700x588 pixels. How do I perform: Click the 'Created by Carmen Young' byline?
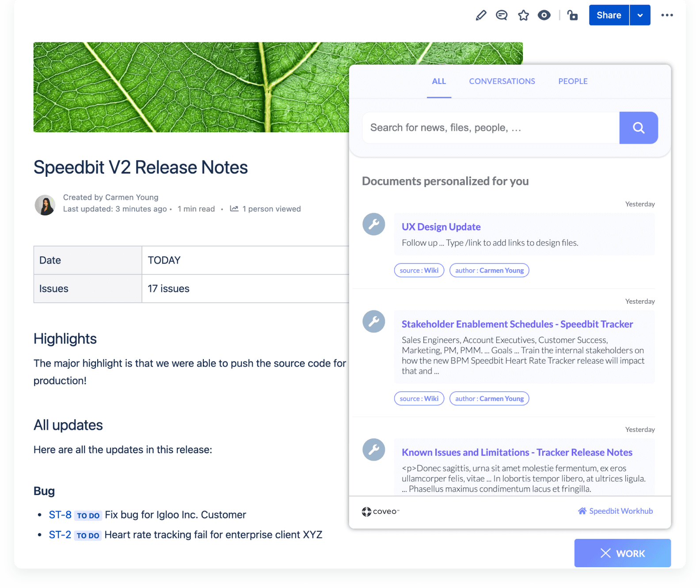[x=110, y=197]
